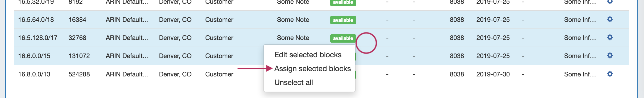Click 2019-07-30 date in the last row
The width and height of the screenshot is (644, 98).
click(493, 74)
